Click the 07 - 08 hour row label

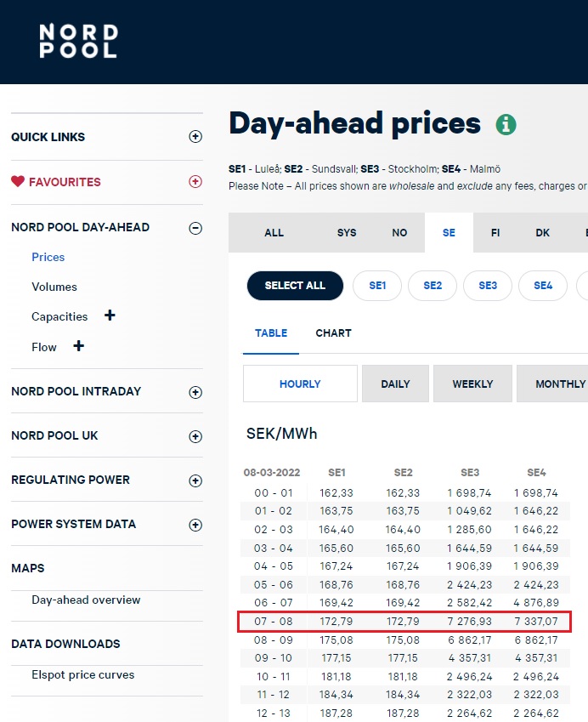[x=274, y=621]
